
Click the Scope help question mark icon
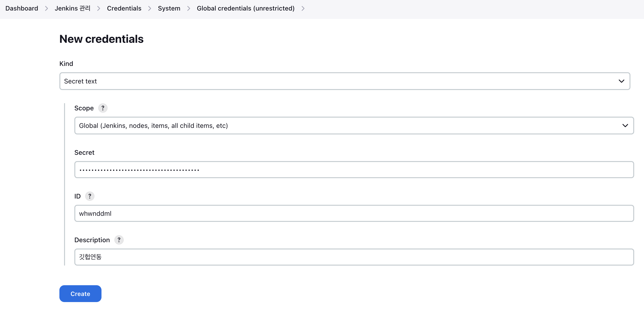103,108
